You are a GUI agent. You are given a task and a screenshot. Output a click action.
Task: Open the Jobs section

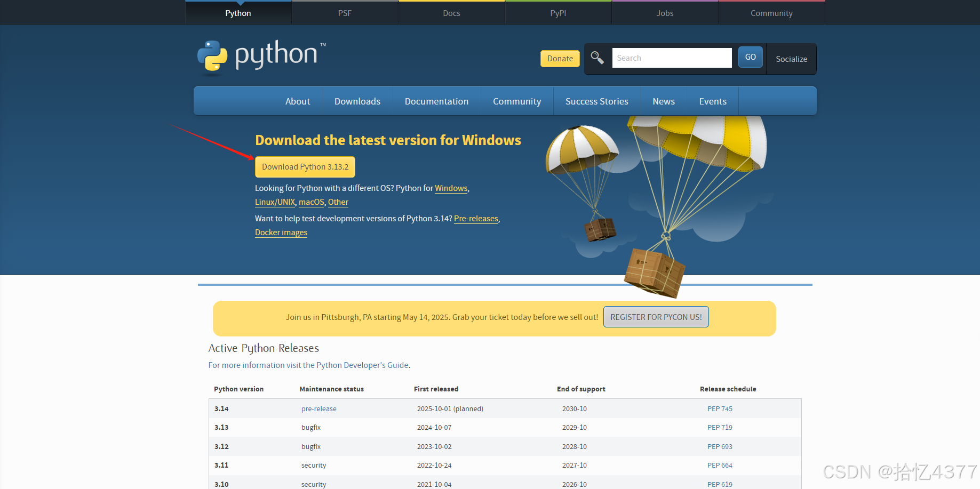(665, 12)
